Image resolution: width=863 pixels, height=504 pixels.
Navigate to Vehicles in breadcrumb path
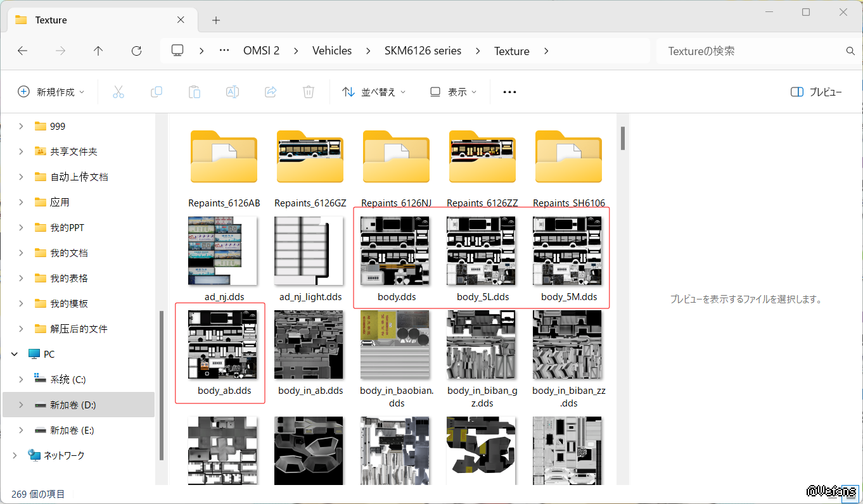[x=332, y=51]
